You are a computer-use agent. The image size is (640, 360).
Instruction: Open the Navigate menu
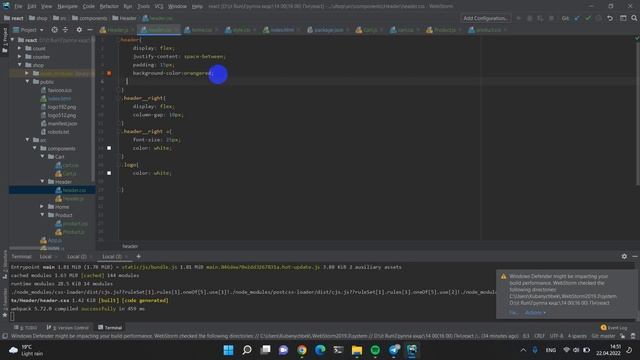click(67, 6)
